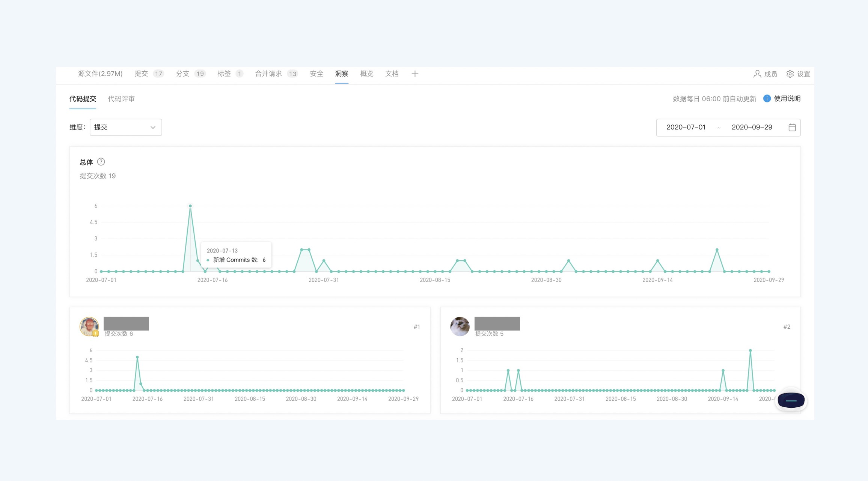The image size is (868, 481).
Task: Open the floating chat assistant widget
Action: (791, 400)
